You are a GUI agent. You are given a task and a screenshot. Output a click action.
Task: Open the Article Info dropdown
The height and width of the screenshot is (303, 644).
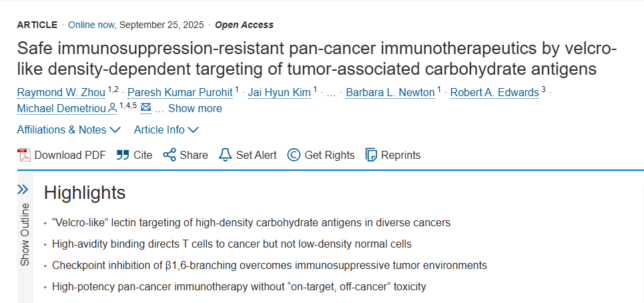point(166,129)
